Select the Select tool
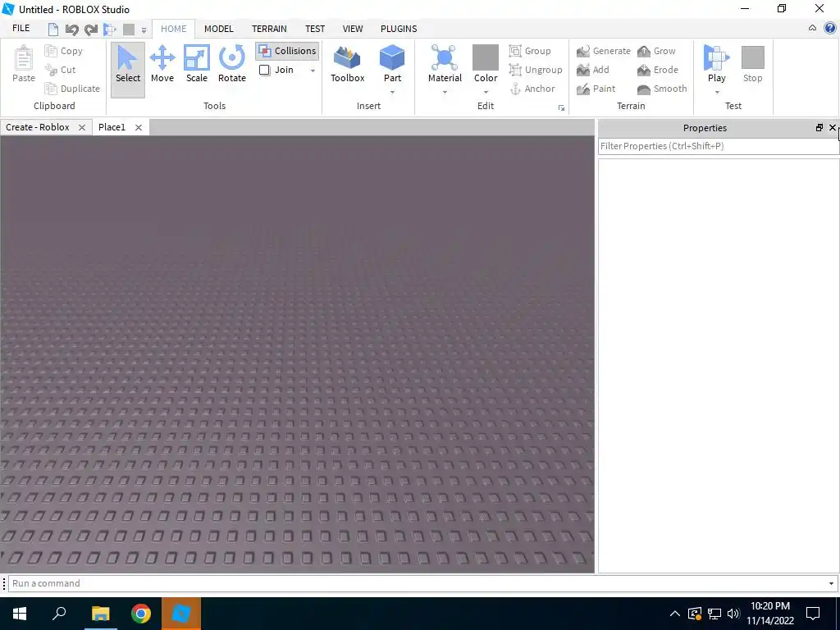840x630 pixels. click(x=127, y=70)
